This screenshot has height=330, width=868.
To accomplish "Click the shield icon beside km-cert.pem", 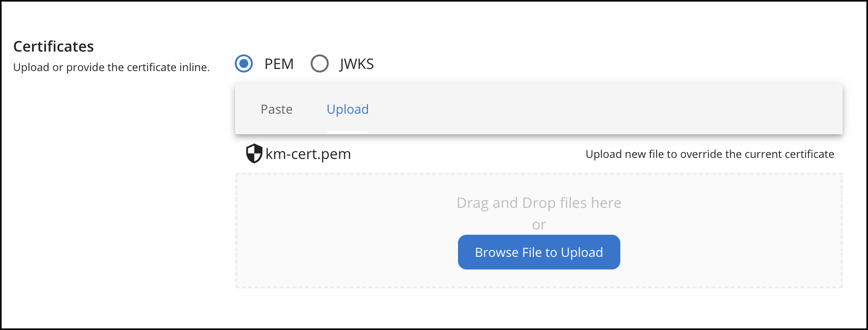I will pyautogui.click(x=254, y=154).
